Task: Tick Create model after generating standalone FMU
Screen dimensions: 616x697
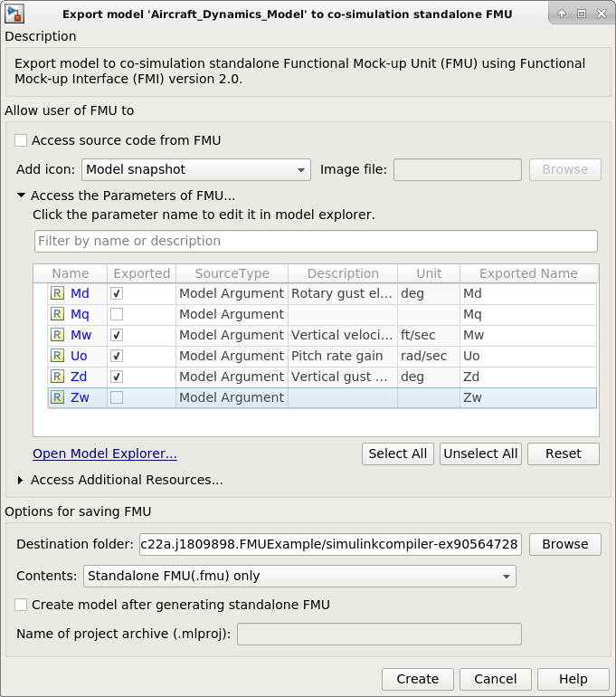Action: [x=21, y=605]
